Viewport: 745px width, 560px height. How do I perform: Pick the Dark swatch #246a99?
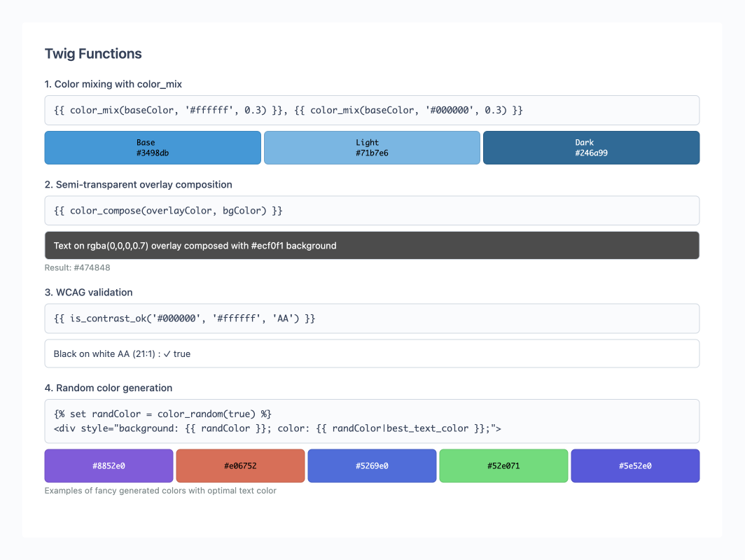(591, 148)
